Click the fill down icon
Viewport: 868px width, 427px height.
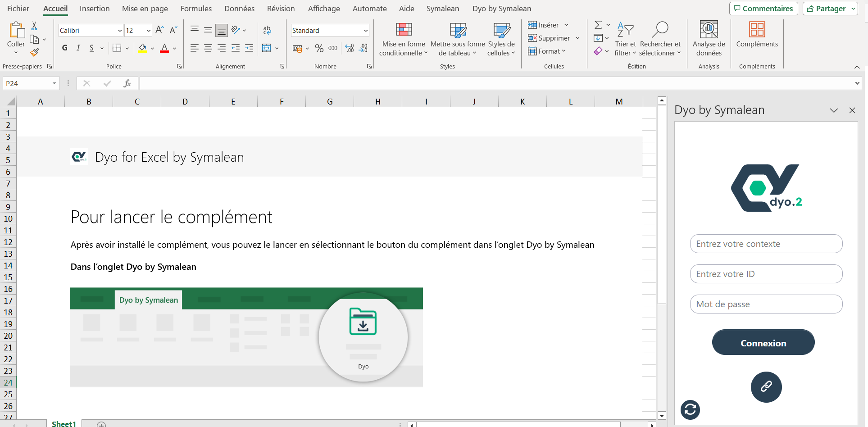[x=598, y=38]
